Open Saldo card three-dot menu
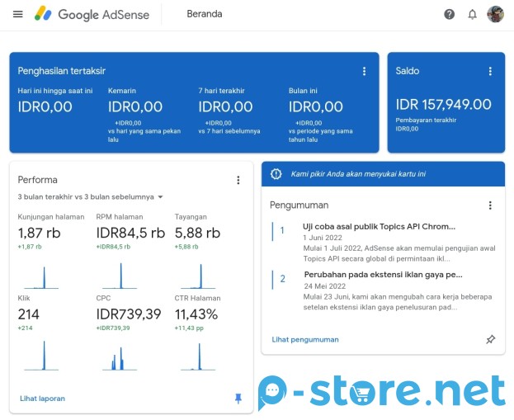 point(490,71)
